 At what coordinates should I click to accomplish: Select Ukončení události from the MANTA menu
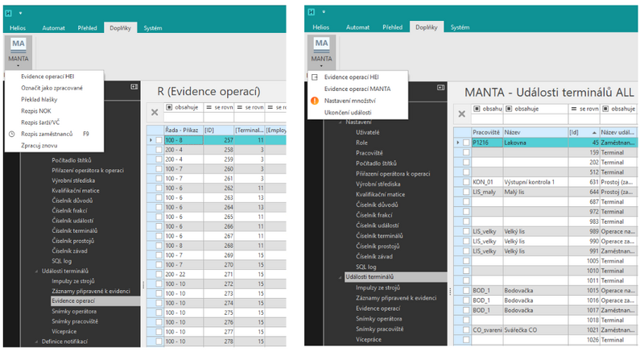point(348,112)
